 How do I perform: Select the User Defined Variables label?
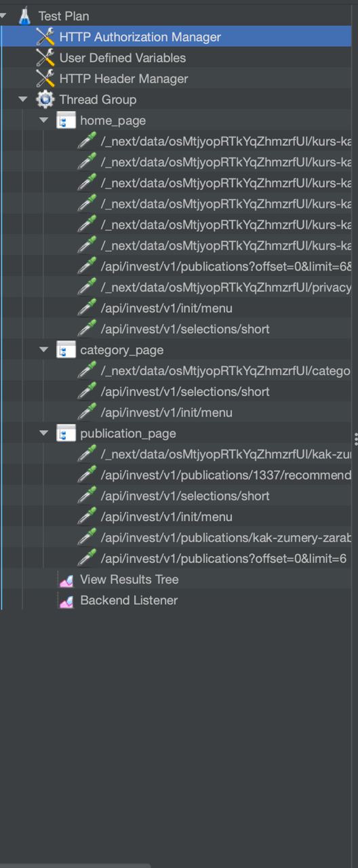point(123,58)
